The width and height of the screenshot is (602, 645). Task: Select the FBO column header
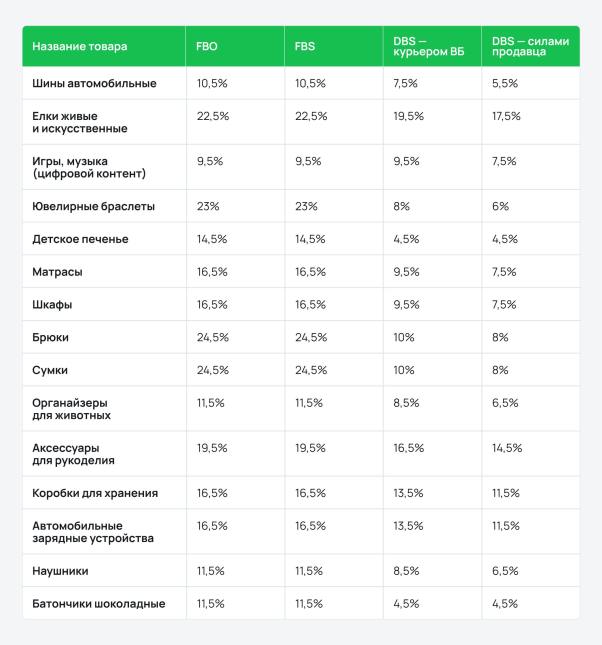207,46
